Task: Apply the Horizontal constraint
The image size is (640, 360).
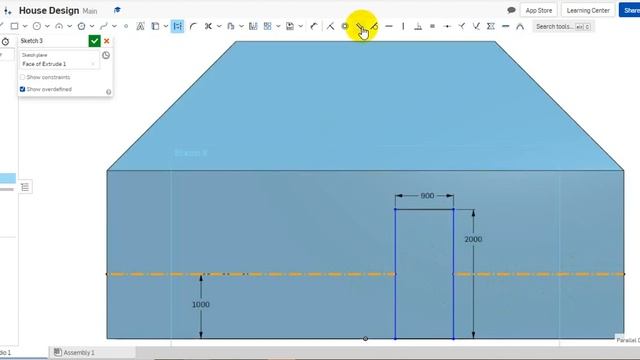Action: coord(389,26)
